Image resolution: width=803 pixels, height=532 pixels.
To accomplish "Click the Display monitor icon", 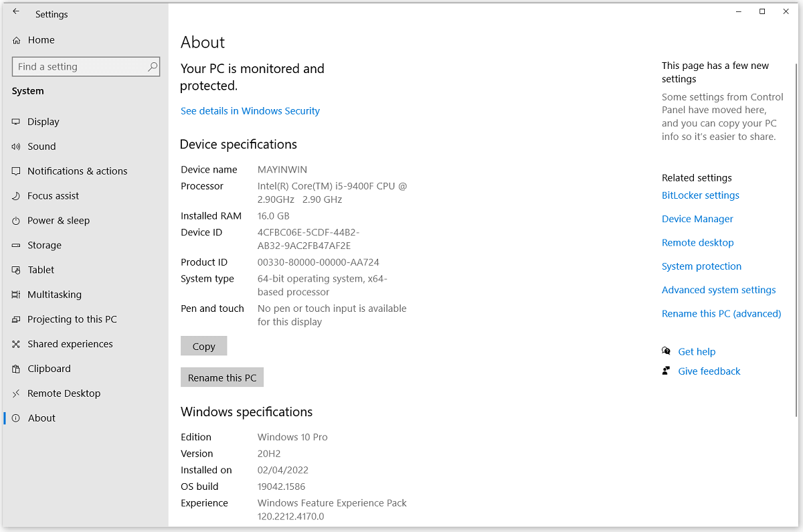I will 16,122.
